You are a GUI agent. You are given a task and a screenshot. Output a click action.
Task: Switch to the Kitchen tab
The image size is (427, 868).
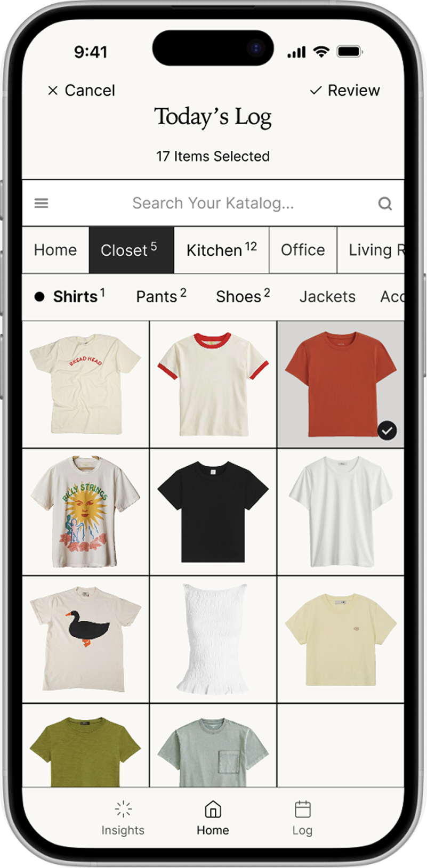point(222,250)
